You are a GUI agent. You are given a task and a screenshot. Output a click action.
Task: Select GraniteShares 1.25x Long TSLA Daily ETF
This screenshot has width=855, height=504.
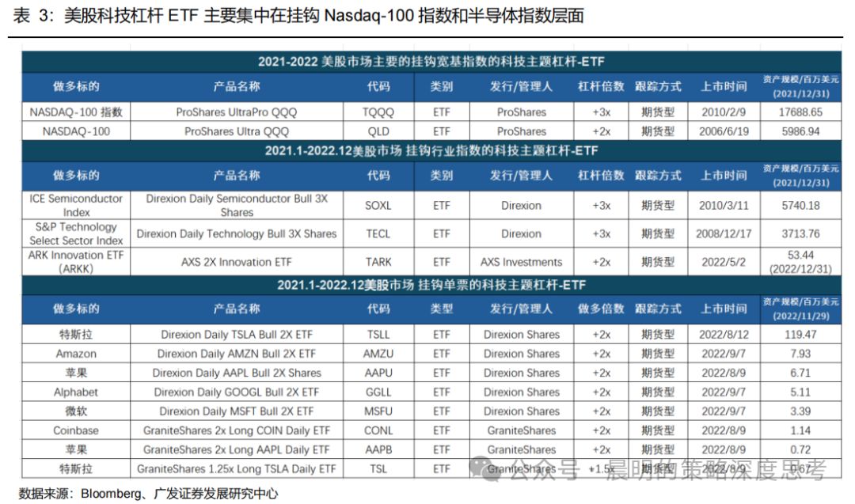(x=237, y=468)
